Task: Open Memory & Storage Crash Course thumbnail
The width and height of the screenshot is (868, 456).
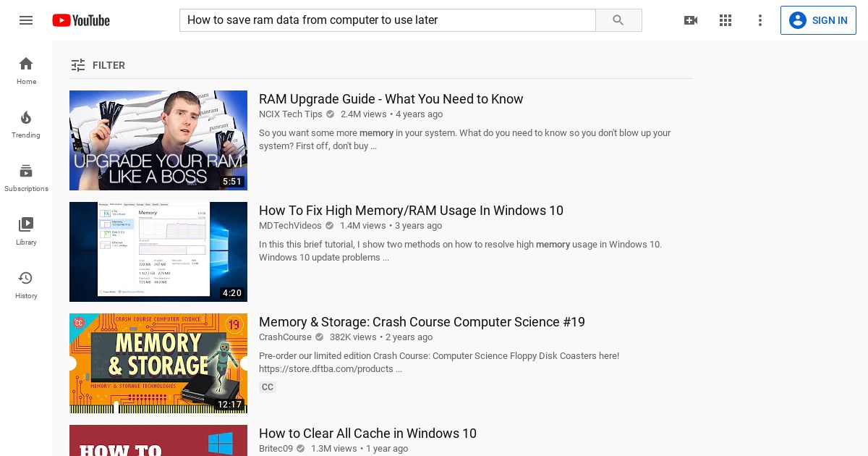Action: pyautogui.click(x=158, y=363)
